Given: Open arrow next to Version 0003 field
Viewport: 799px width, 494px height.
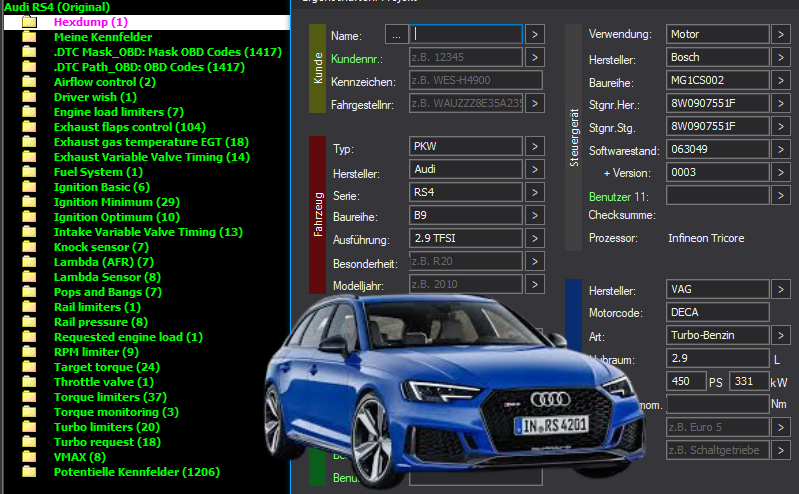Looking at the screenshot, I should click(781, 172).
